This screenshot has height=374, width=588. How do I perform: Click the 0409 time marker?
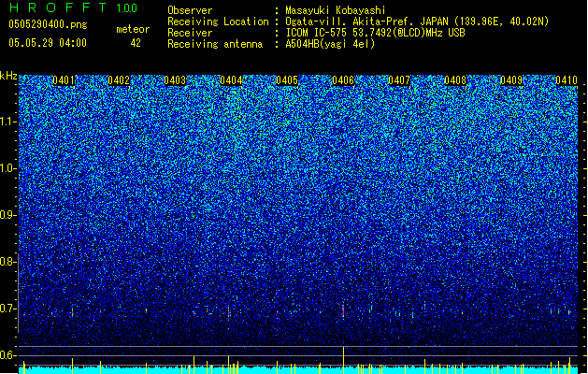(511, 80)
